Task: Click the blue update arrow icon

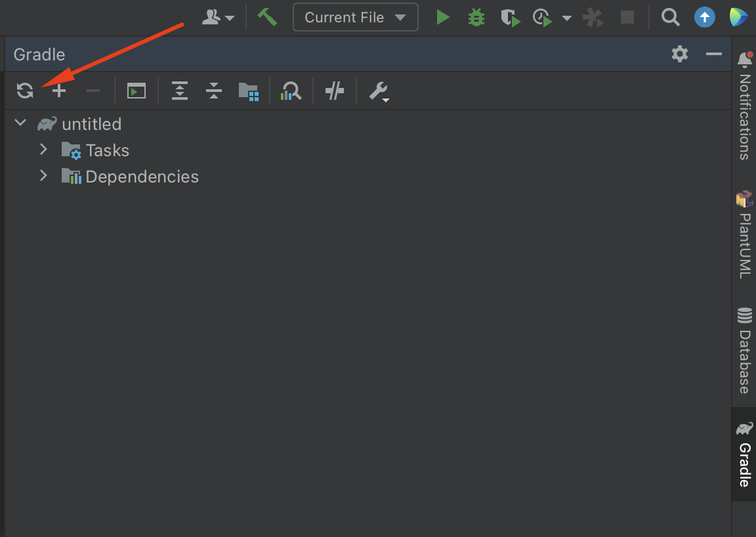Action: tap(704, 17)
